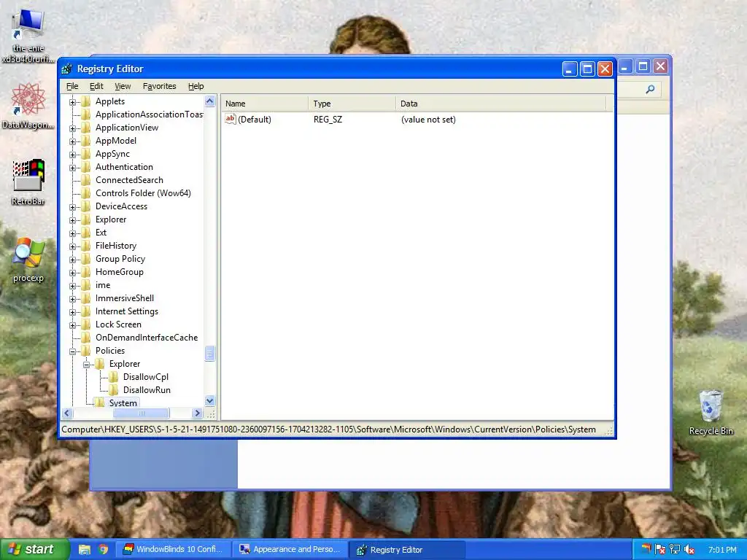Image resolution: width=747 pixels, height=560 pixels.
Task: Expand the Group Policy key
Action: coord(72,260)
